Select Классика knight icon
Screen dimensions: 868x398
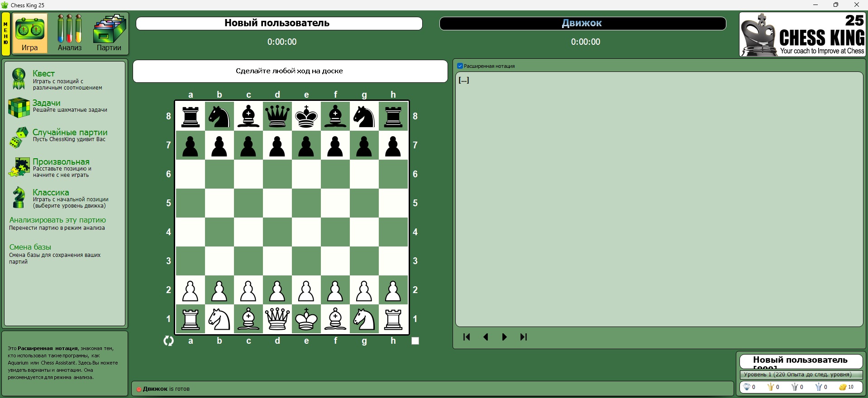[x=19, y=198]
